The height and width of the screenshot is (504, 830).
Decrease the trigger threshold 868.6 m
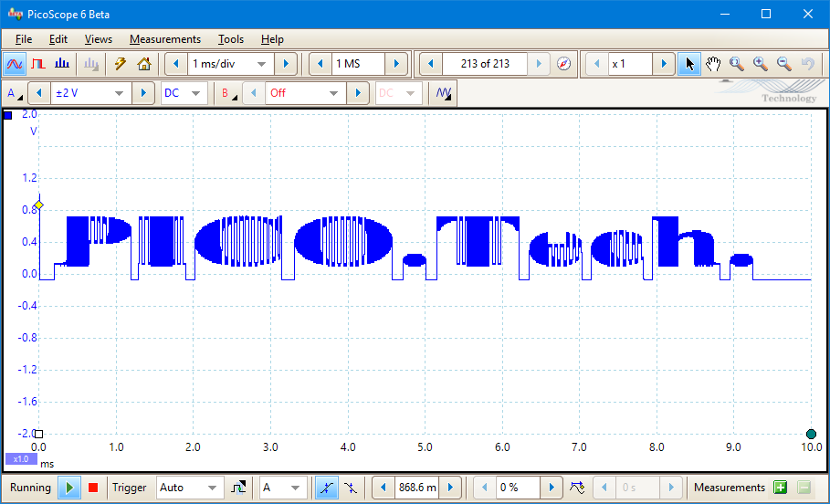coord(383,488)
